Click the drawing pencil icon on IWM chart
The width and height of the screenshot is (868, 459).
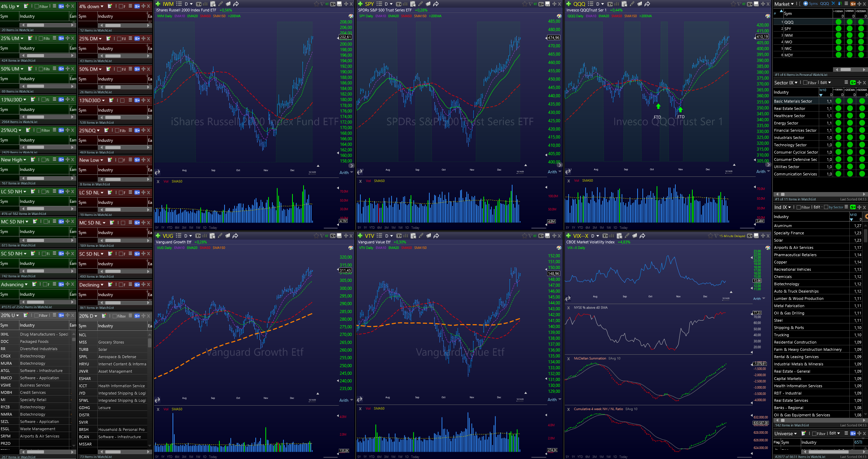221,4
